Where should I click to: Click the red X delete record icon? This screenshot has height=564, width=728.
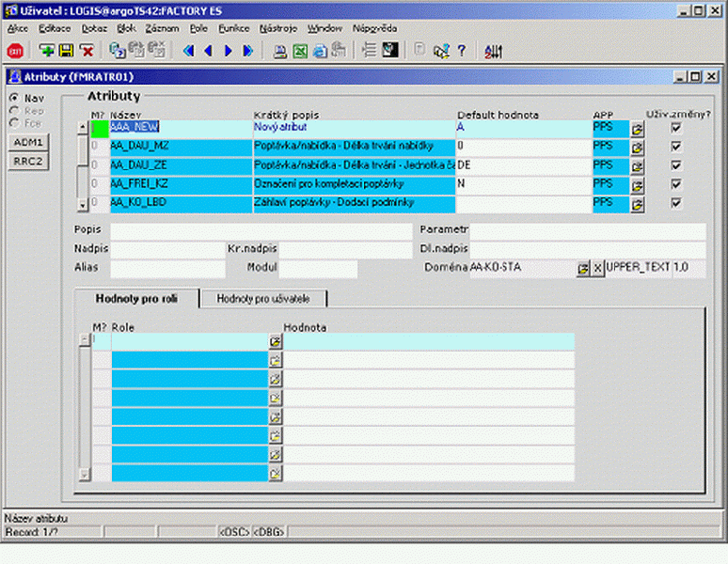[x=87, y=50]
